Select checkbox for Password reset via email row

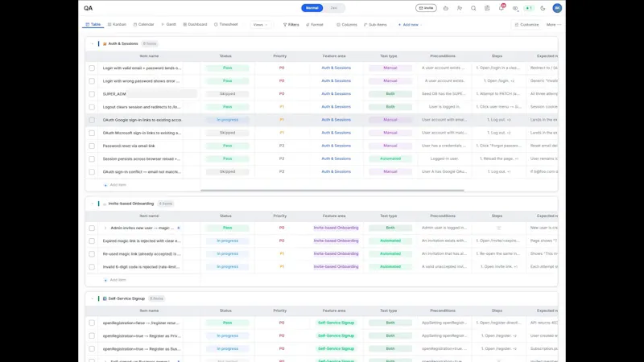coord(92,146)
